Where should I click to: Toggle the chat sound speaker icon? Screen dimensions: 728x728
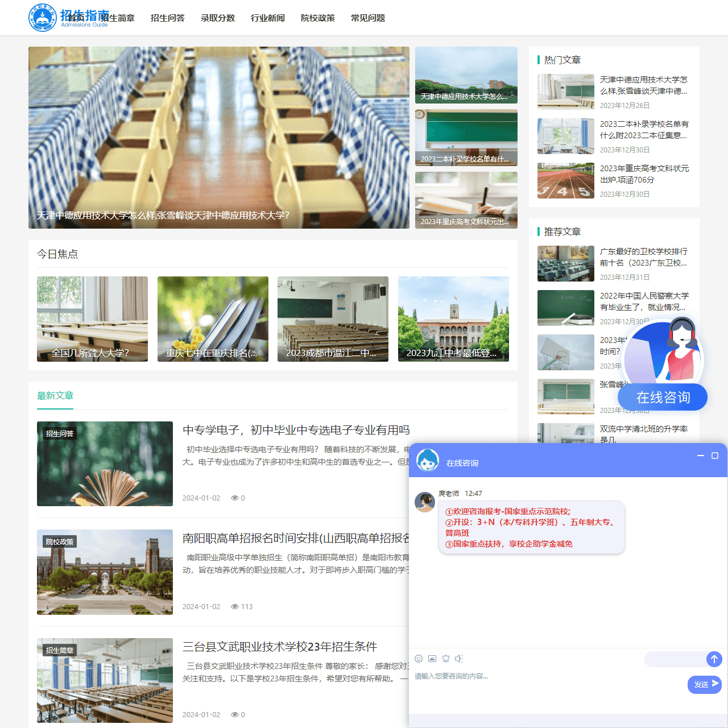click(x=459, y=659)
